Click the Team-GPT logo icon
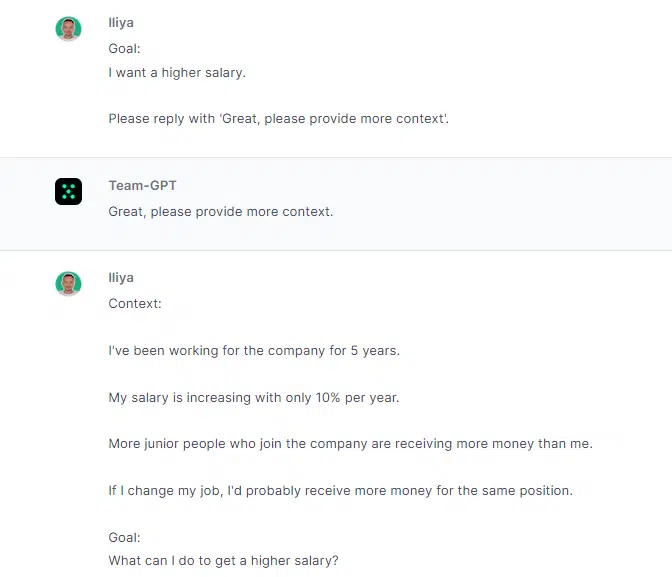The image size is (672, 577). [69, 191]
